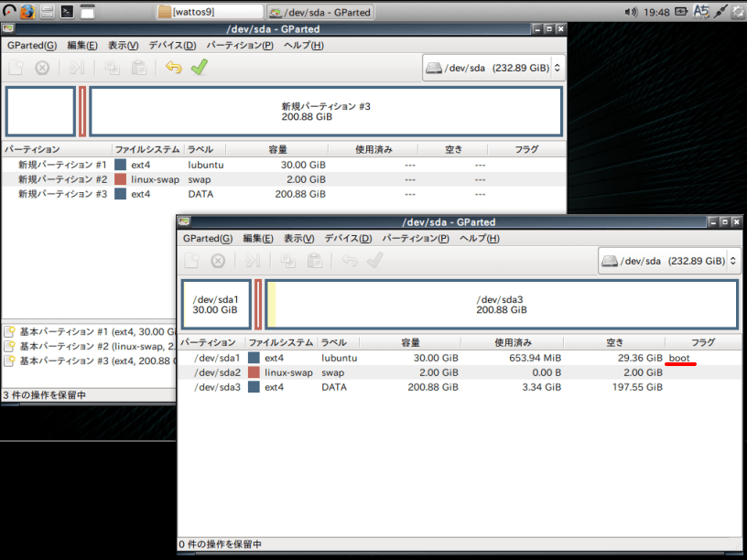This screenshot has height=560, width=747.
Task: Switch to [wattos9] taskbar button
Action: tap(211, 12)
